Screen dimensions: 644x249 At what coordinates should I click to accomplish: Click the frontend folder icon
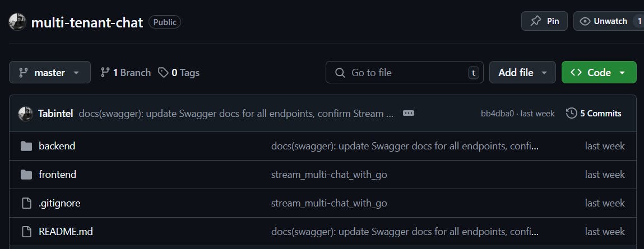tap(26, 175)
